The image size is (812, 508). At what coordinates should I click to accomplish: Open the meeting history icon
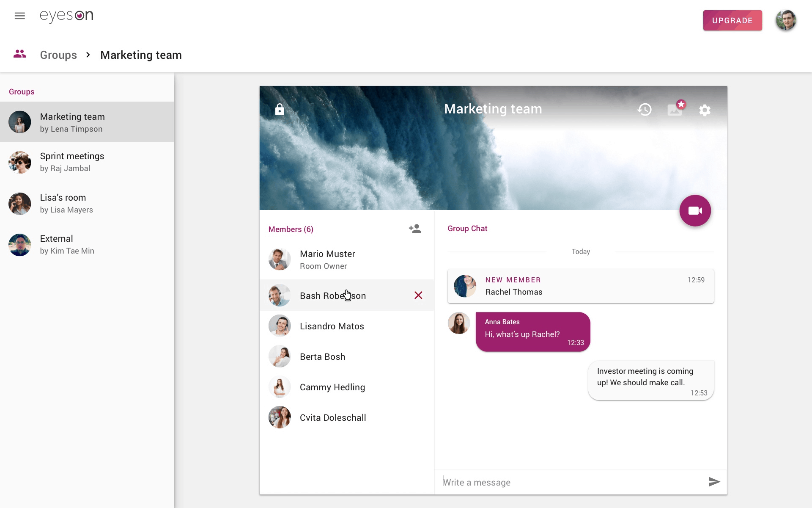pos(644,110)
